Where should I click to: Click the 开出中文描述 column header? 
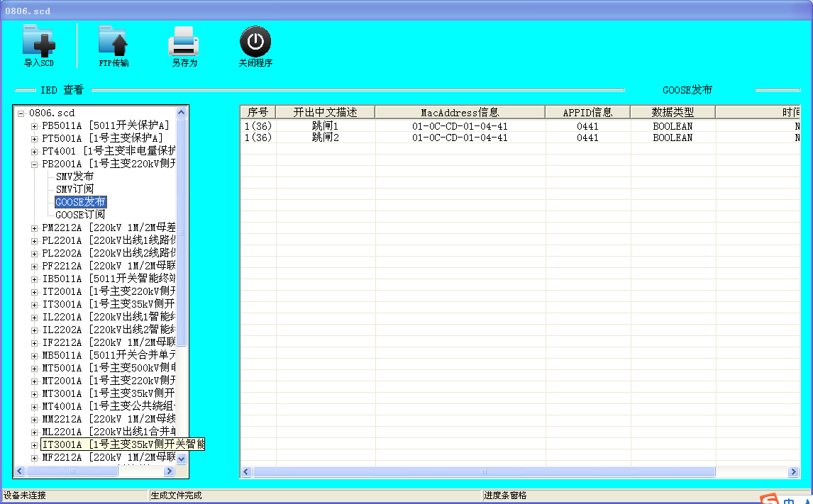click(325, 113)
